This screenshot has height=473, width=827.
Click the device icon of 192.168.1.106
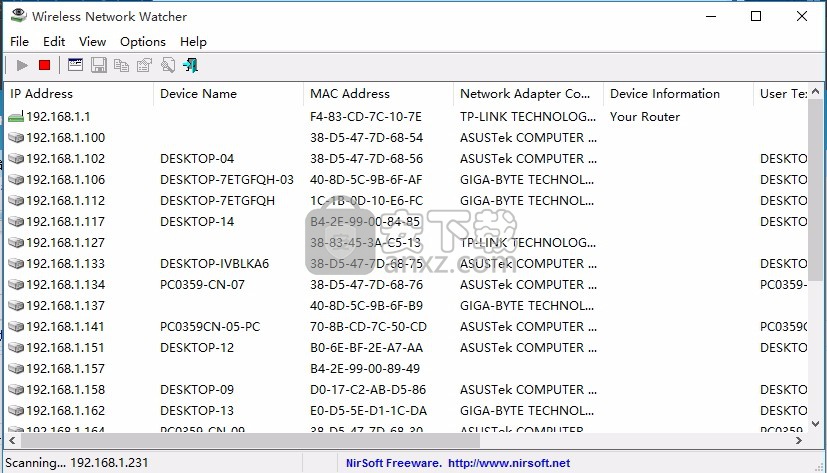pos(16,180)
